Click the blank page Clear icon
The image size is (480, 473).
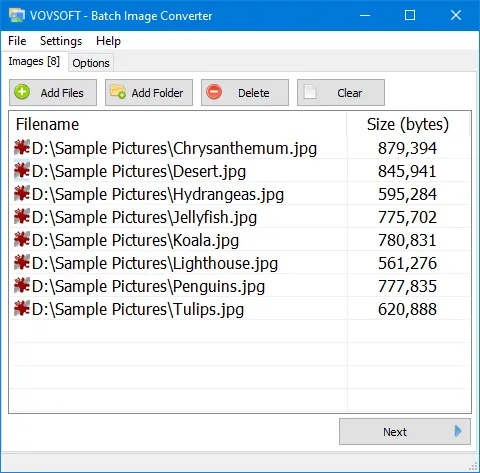click(310, 92)
